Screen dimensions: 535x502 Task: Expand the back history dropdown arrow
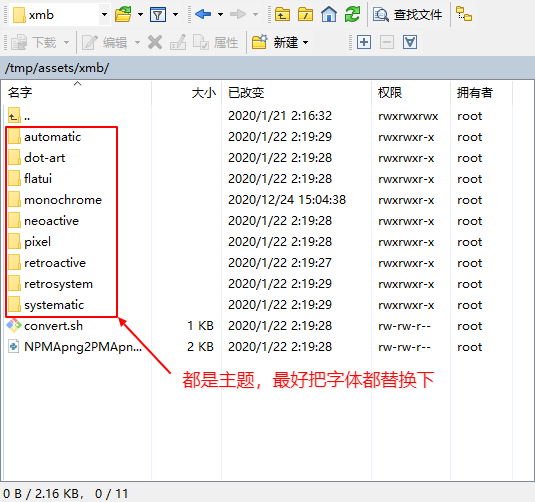(220, 15)
